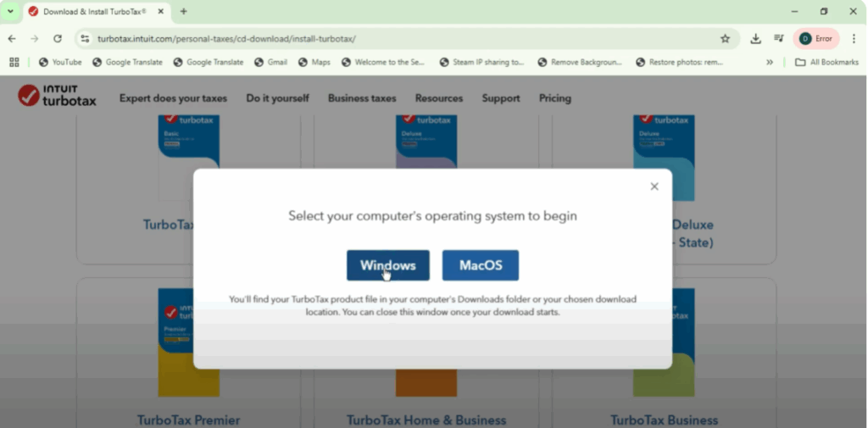Open the apps grid shortcut

14,62
